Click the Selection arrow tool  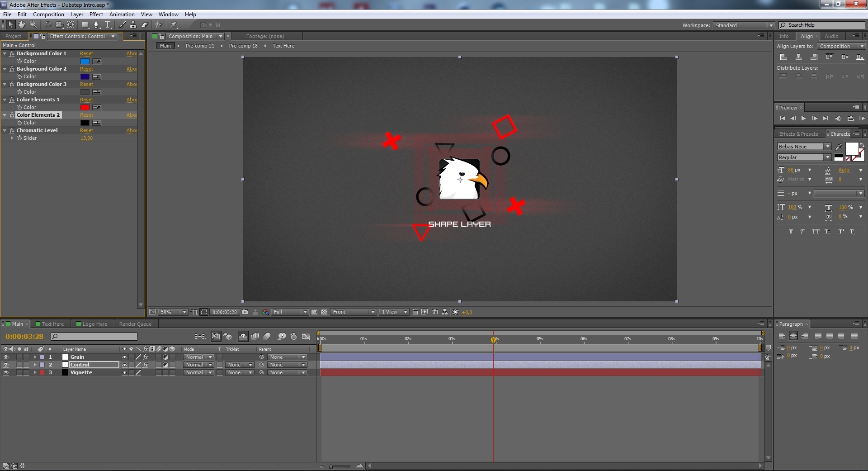[10, 25]
